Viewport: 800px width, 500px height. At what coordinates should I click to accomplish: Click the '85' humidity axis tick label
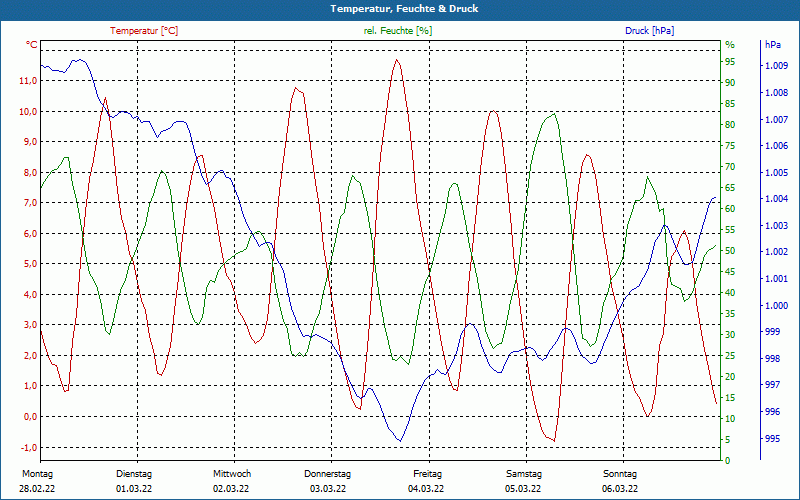[730, 104]
